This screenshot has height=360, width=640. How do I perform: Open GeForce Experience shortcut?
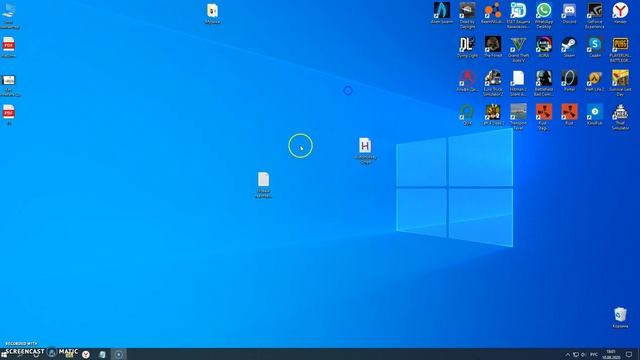click(x=595, y=16)
